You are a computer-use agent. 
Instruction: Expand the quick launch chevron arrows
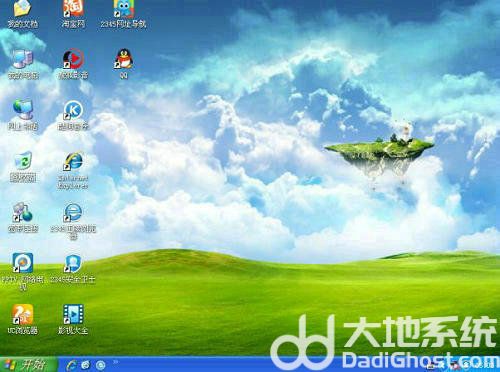(116, 362)
